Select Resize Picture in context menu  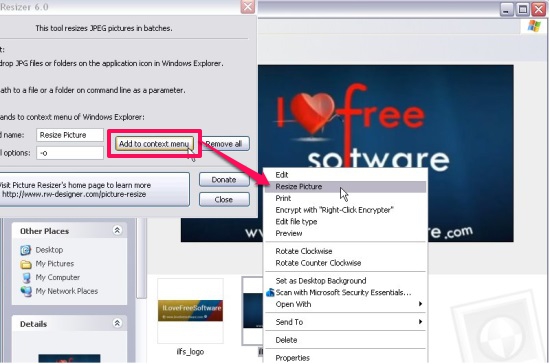click(x=346, y=187)
